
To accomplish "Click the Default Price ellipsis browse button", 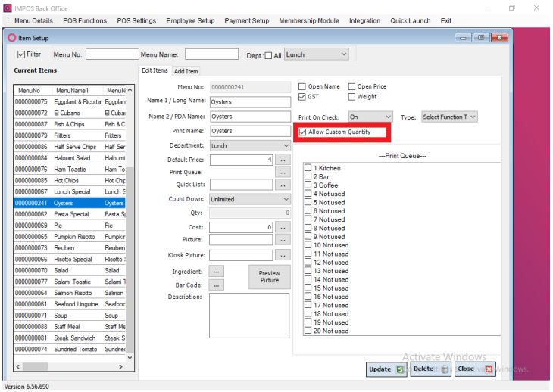I will point(283,160).
